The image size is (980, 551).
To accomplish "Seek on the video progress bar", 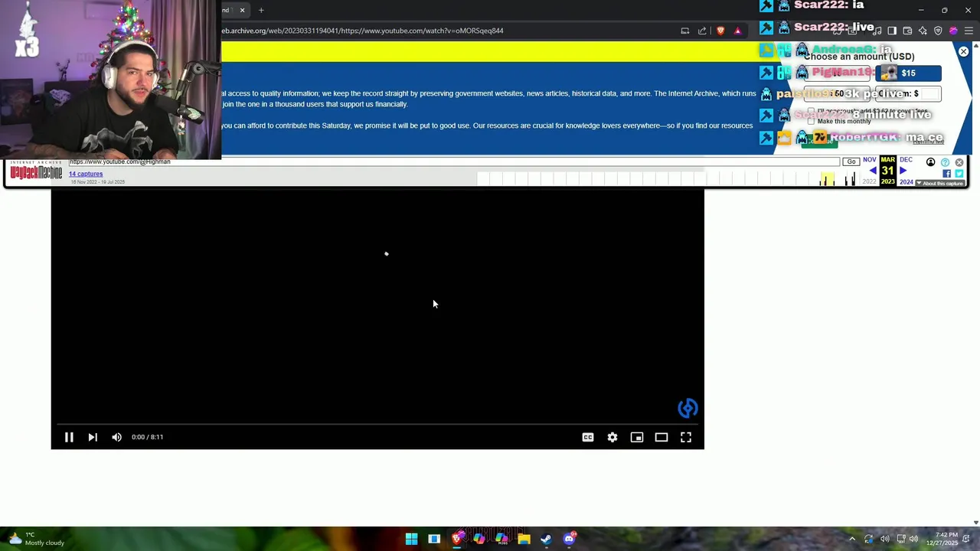I will pyautogui.click(x=377, y=424).
